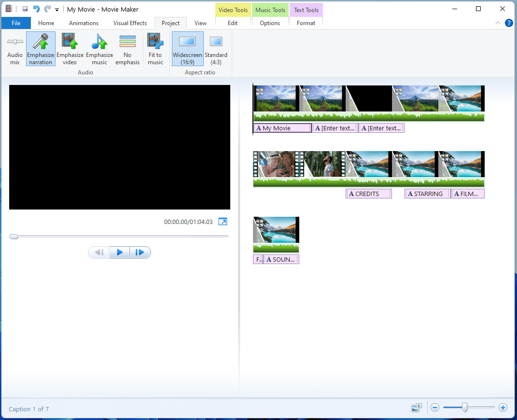517x420 pixels.
Task: Select first [Enter text... caption
Action: pyautogui.click(x=335, y=128)
